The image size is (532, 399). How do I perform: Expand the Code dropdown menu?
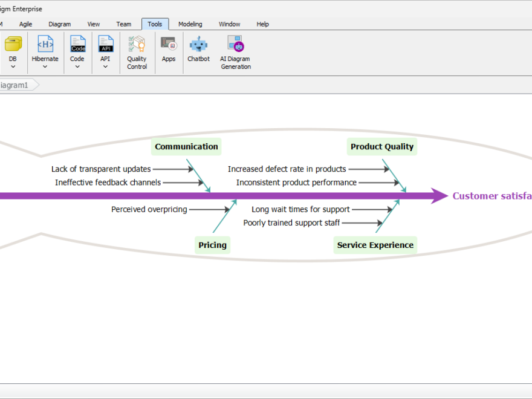click(77, 66)
